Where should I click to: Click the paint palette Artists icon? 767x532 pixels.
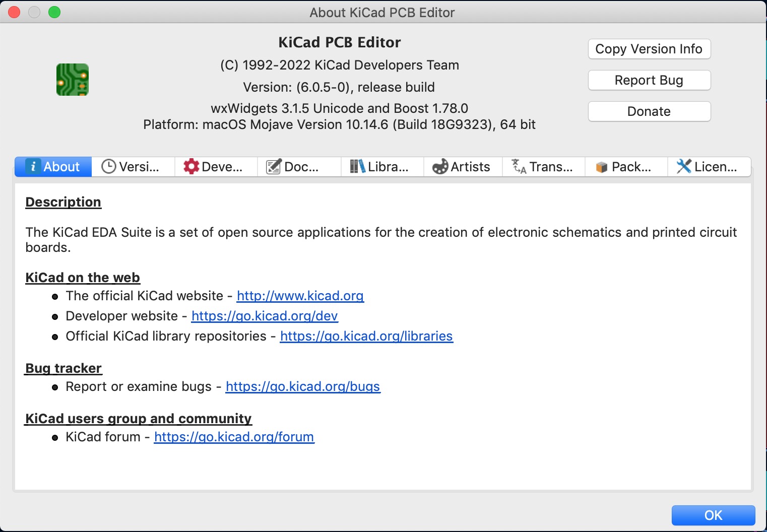point(440,166)
